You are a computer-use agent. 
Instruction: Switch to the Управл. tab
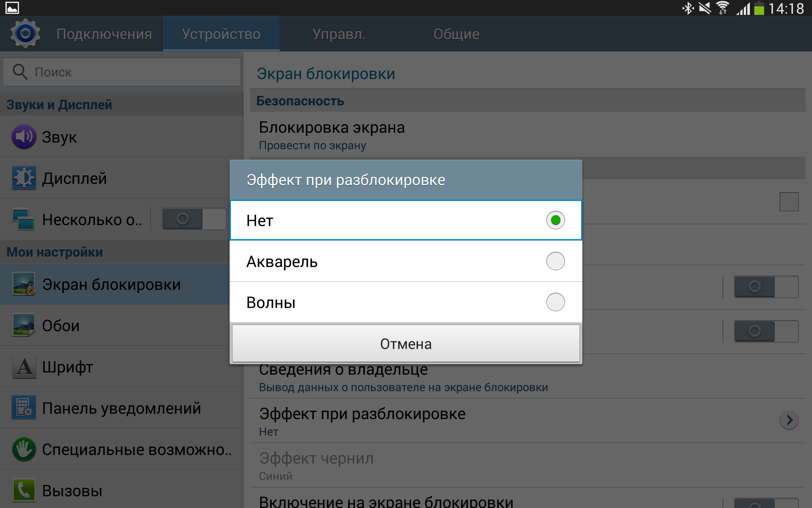pos(338,34)
